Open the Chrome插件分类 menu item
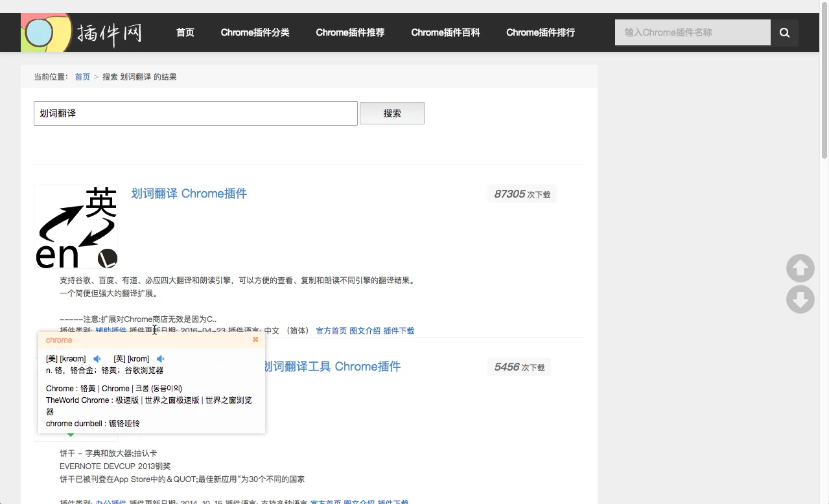The width and height of the screenshot is (829, 504). 255,32
